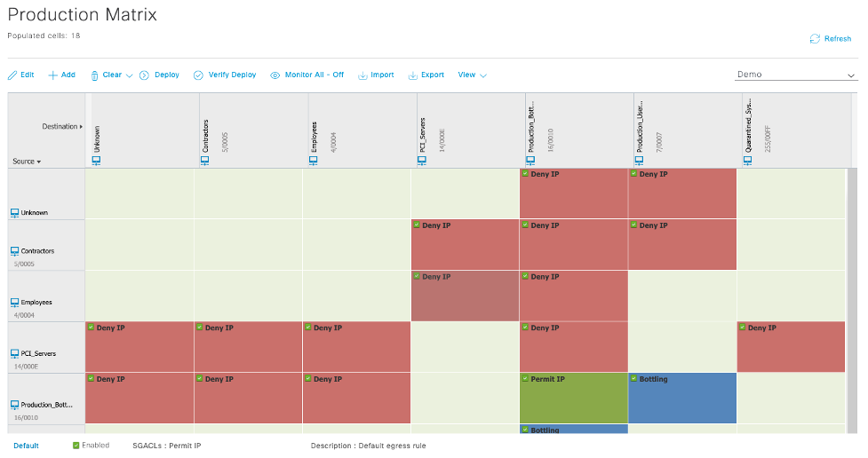Click the Export icon
Screen dimensions: 868x458
click(412, 75)
